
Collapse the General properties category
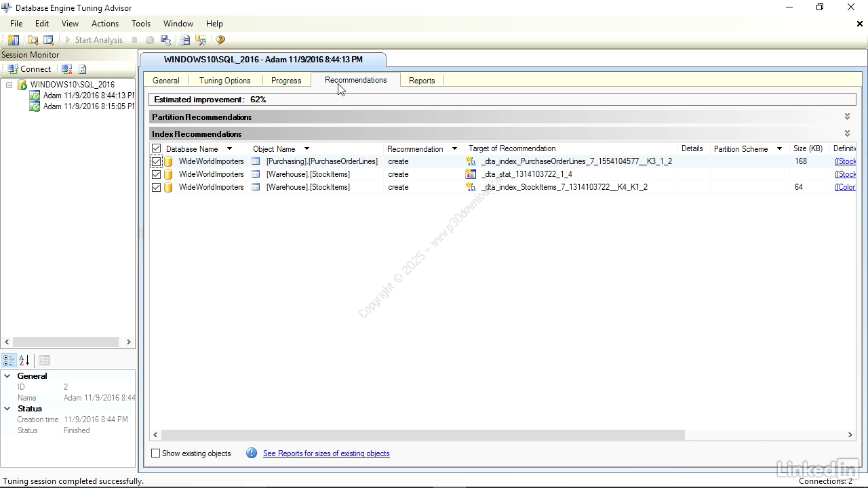click(7, 376)
